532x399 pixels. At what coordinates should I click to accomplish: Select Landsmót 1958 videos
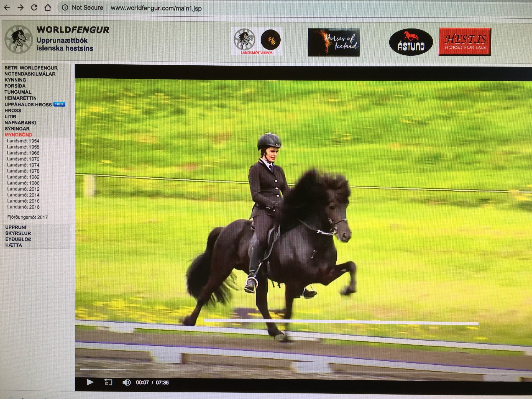coord(23,147)
